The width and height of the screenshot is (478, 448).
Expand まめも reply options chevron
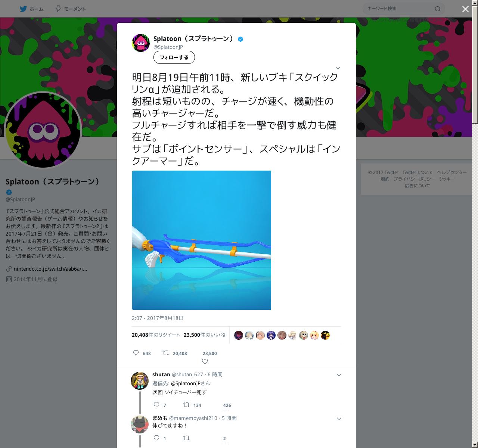pyautogui.click(x=339, y=419)
